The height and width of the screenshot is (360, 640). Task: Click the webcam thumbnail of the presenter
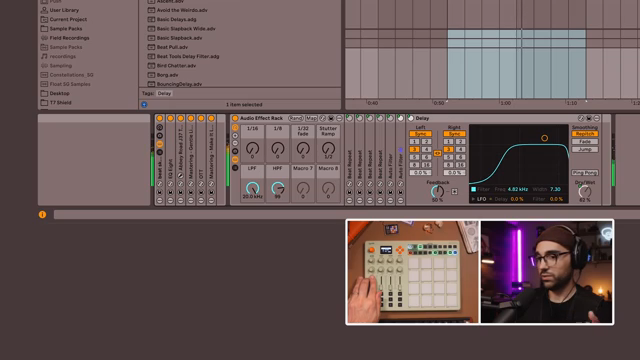[547, 272]
